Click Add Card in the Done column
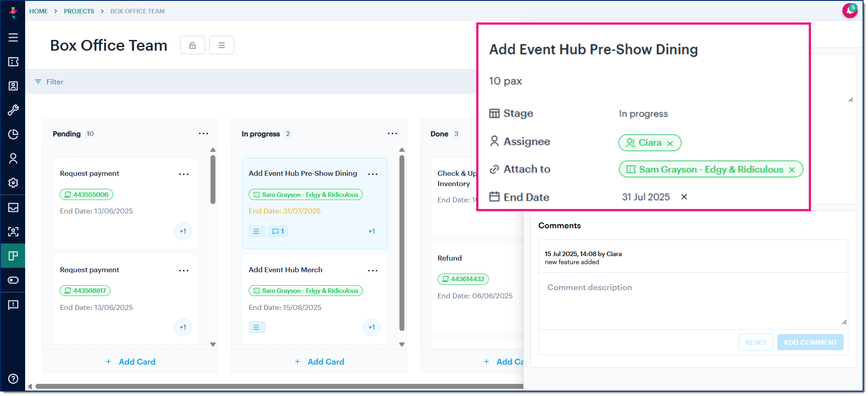 (504, 362)
